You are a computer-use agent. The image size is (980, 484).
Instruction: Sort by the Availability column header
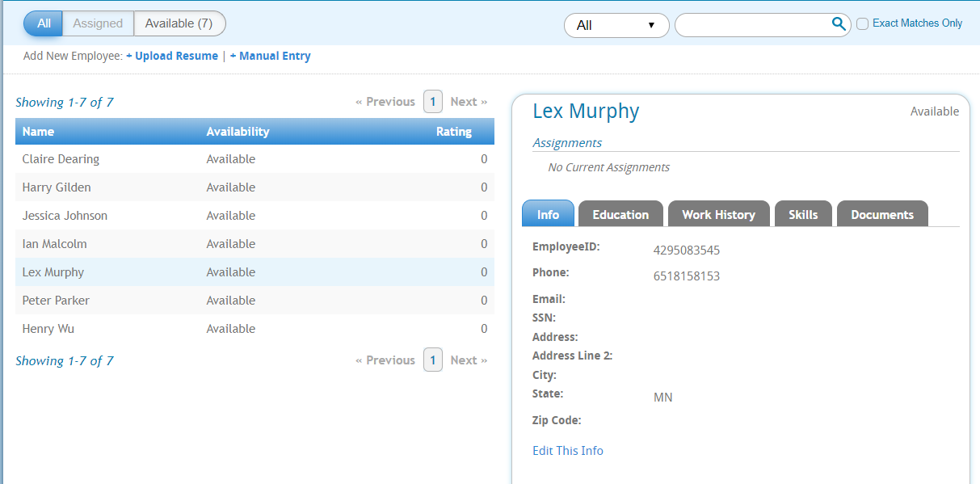(x=238, y=132)
